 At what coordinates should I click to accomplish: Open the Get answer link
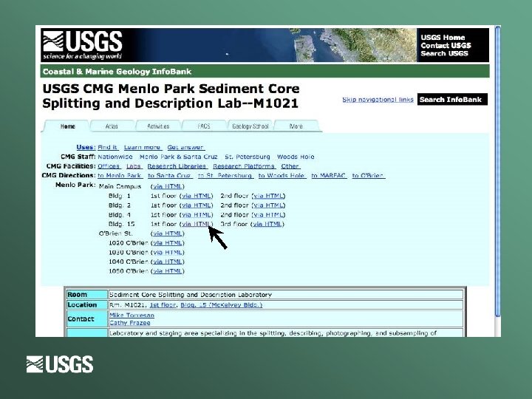tap(186, 147)
